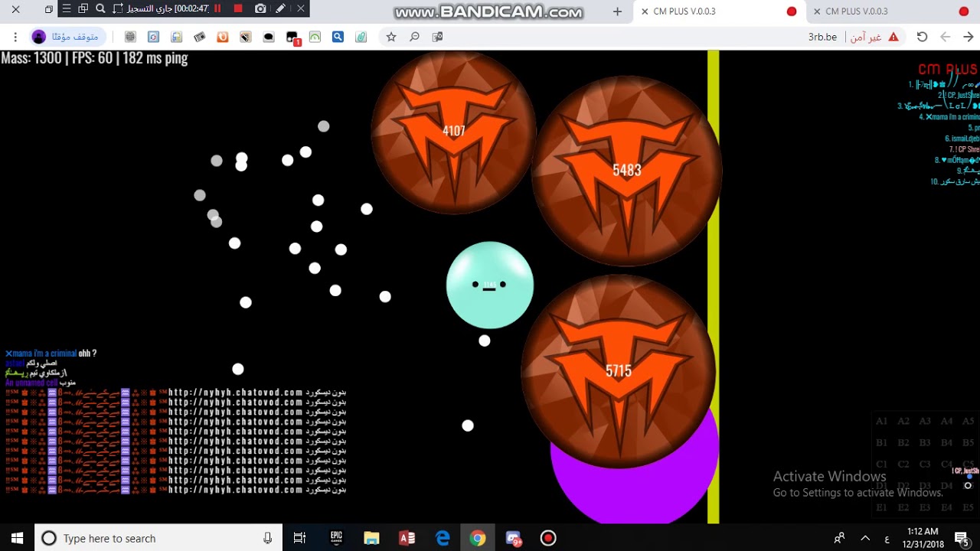Click the purple cell behind 5715
The image size is (980, 551).
pyautogui.click(x=635, y=490)
